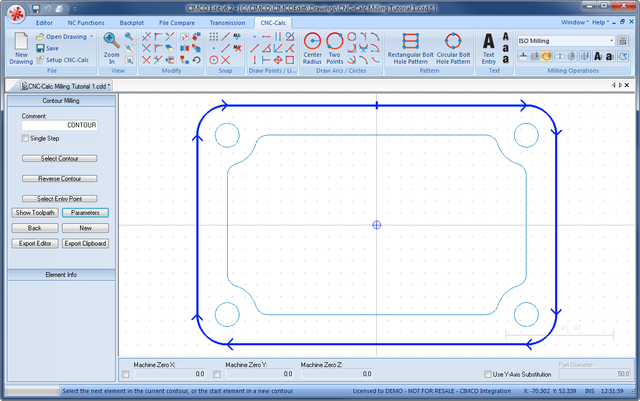Click the eraser icon in Modify group
640x401 pixels.
click(169, 48)
